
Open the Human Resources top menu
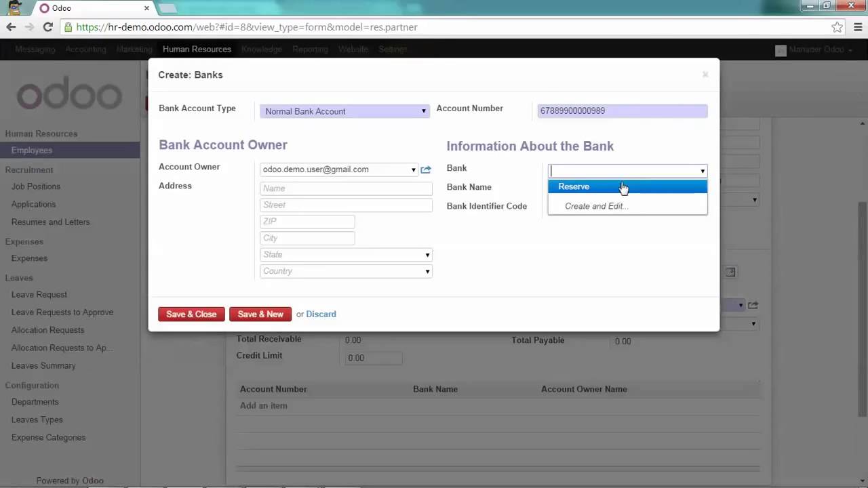coord(197,49)
